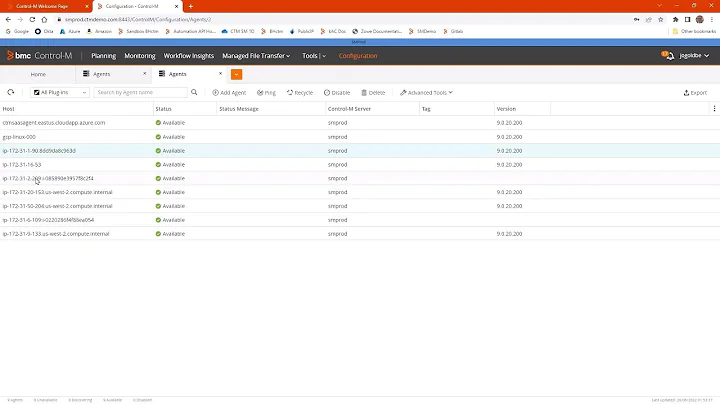The width and height of the screenshot is (720, 404).
Task: Bookmark this page with the star
Action: click(x=661, y=19)
